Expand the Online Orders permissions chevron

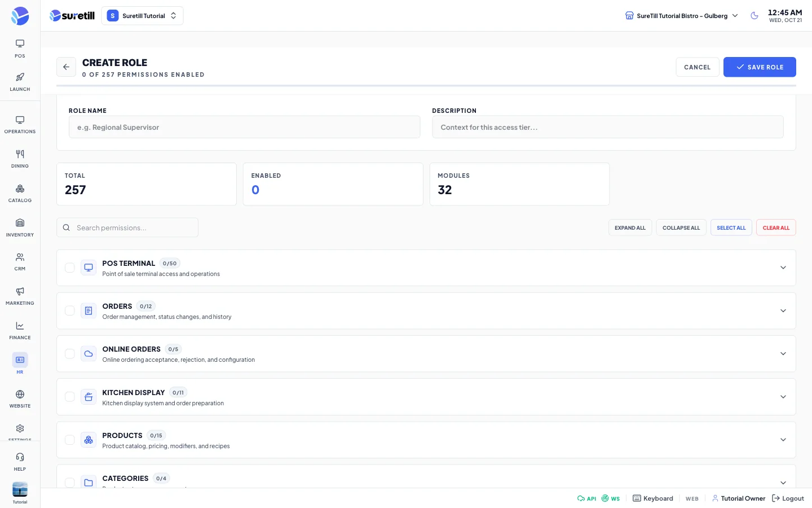point(783,353)
